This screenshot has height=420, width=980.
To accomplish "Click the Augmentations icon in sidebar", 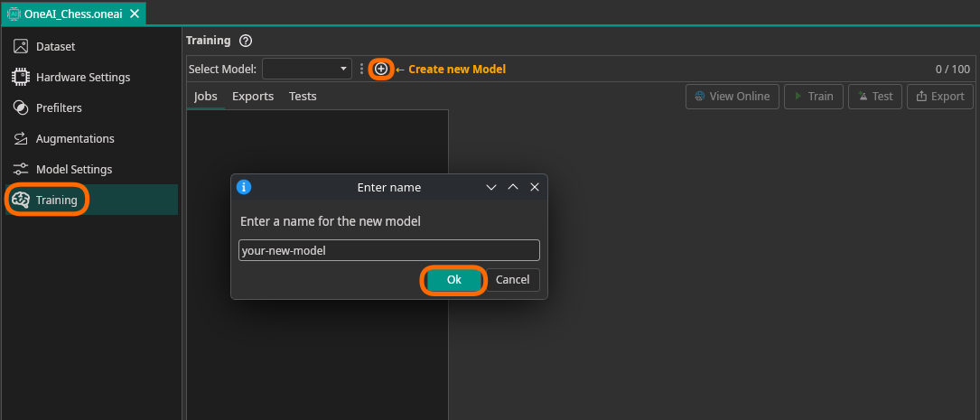I will pyautogui.click(x=21, y=138).
